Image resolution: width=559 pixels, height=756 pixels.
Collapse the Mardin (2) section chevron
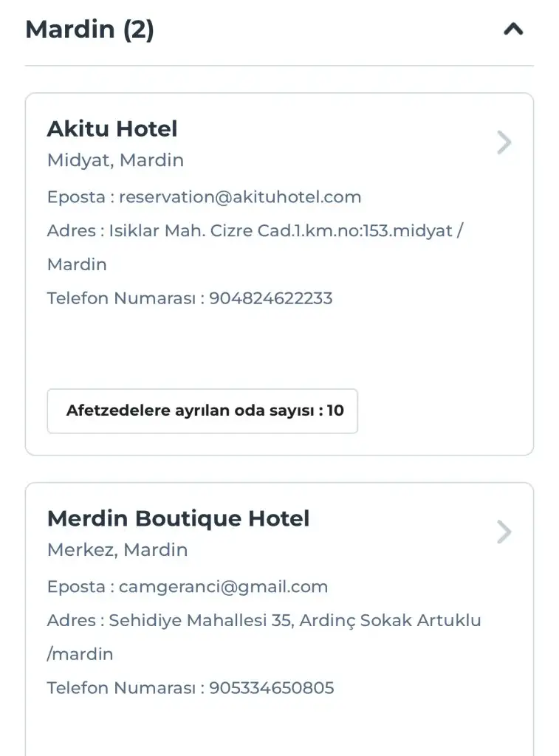513,30
